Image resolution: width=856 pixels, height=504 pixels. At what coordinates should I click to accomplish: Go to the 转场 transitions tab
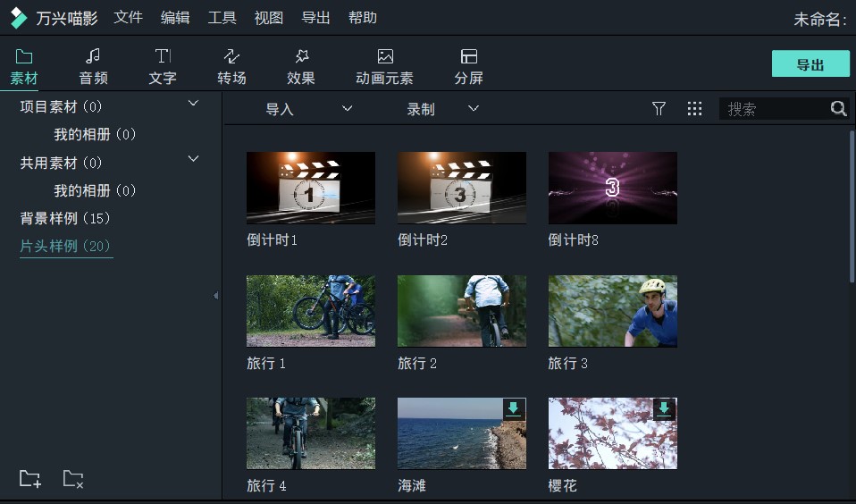pos(231,67)
